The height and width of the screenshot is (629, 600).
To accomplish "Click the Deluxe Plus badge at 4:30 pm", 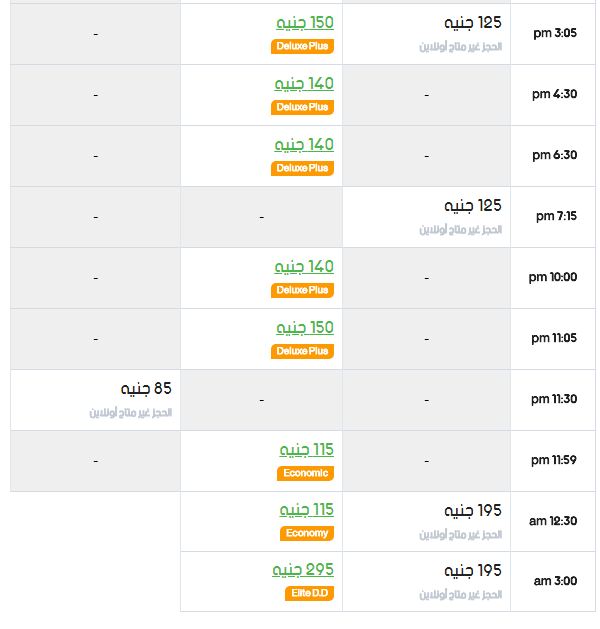I will pyautogui.click(x=302, y=107).
